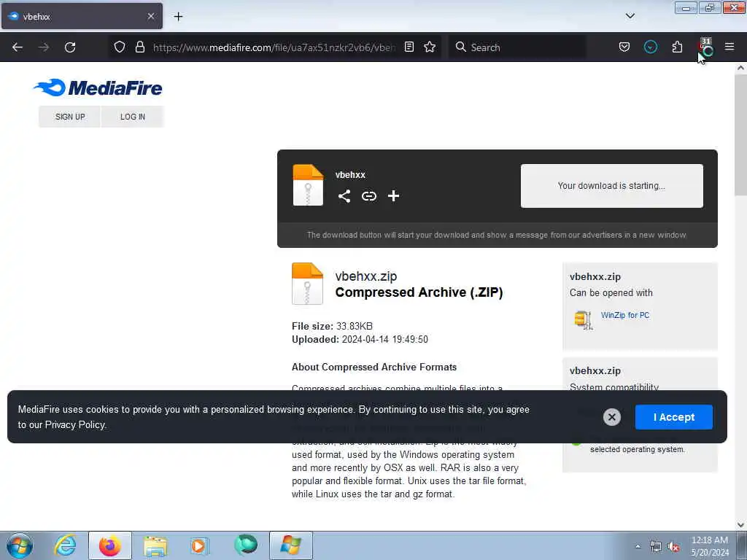Click 'About Compressed Archive Formats' heading
747x560 pixels.
click(374, 367)
